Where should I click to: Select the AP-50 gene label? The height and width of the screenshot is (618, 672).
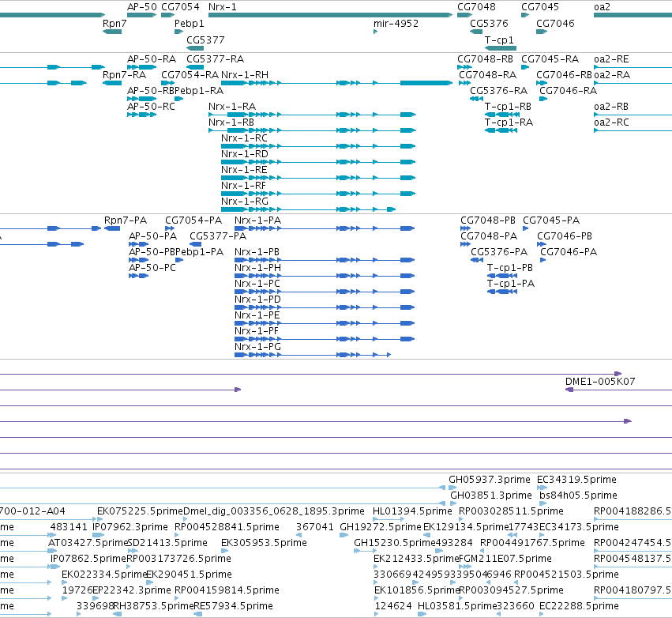[142, 7]
